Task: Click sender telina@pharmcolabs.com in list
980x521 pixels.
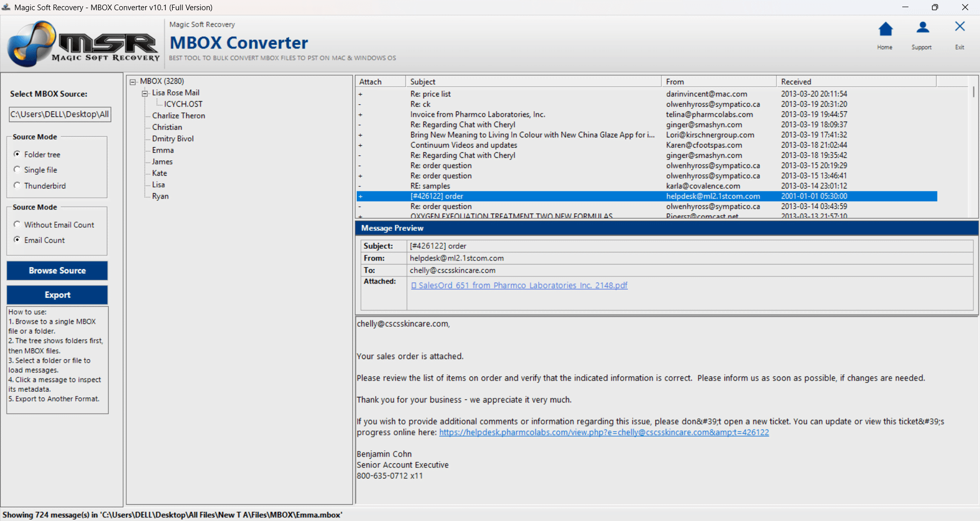Action: click(709, 114)
